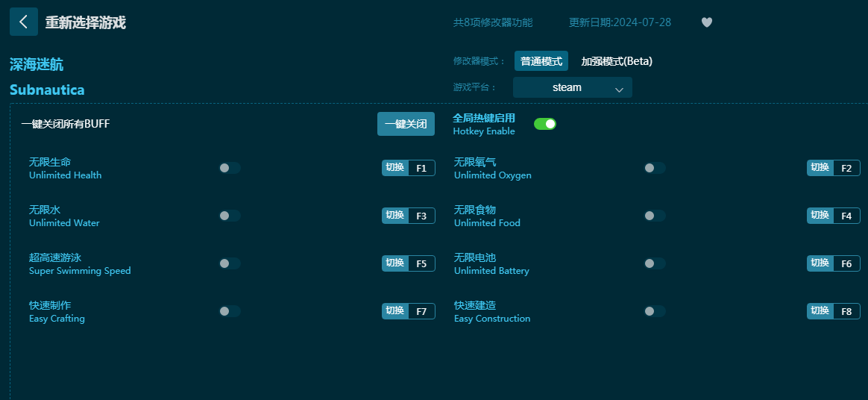Image resolution: width=868 pixels, height=400 pixels.
Task: Turn on Unlimited Water switch
Action: tap(229, 216)
